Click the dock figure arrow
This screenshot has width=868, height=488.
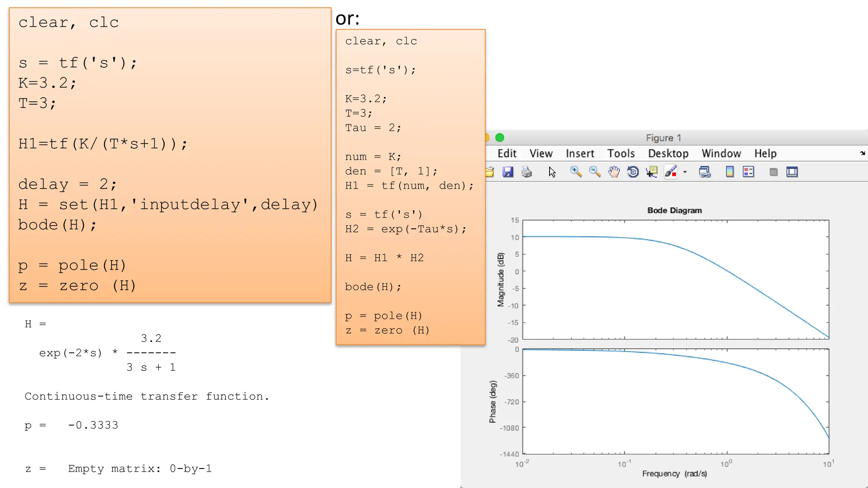[x=862, y=153]
